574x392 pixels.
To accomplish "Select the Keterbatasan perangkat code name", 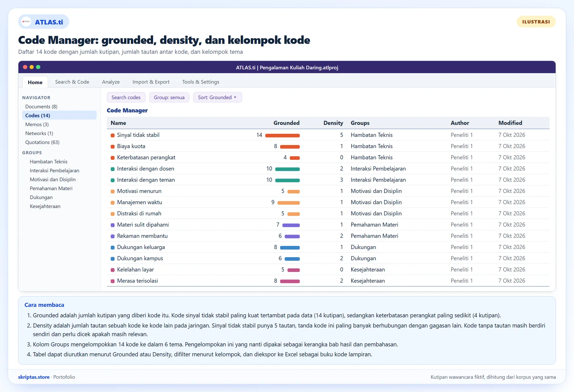I will click(146, 157).
